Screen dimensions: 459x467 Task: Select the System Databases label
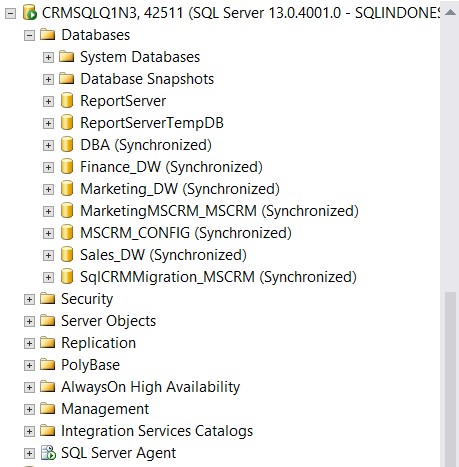tap(140, 57)
